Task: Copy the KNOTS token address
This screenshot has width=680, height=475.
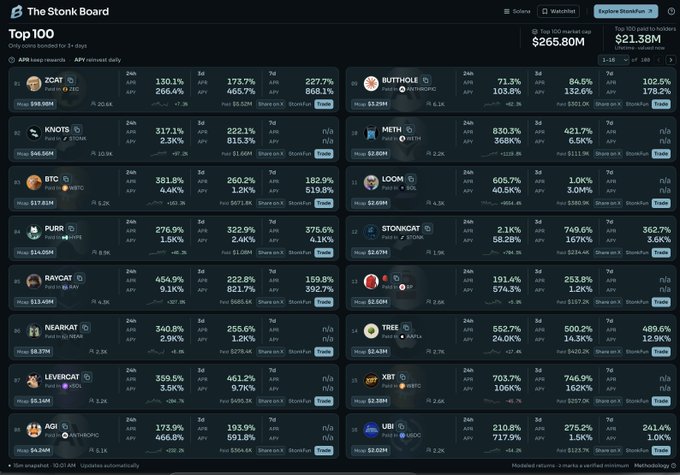Action: click(77, 130)
